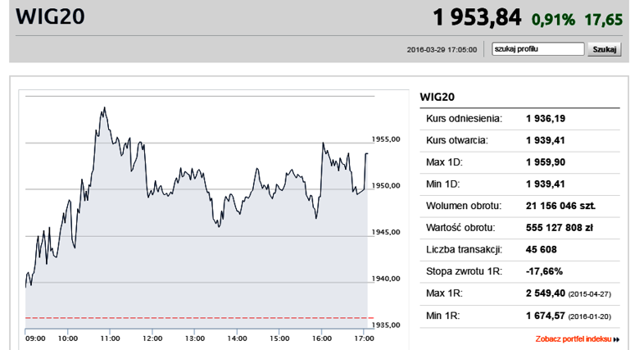Click the 1945,00 chart axis label
Viewport: 644px width, 350px height.
[386, 232]
